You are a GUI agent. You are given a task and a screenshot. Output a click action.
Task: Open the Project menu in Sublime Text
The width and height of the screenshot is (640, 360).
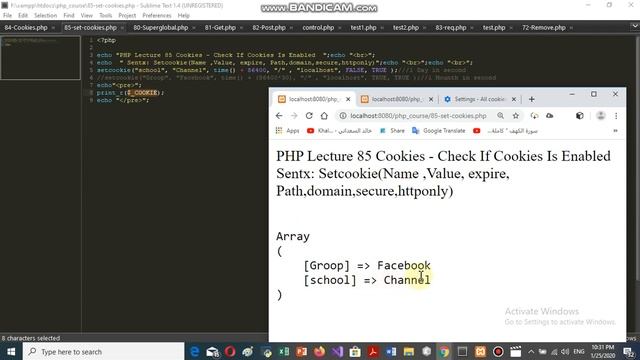(x=127, y=16)
